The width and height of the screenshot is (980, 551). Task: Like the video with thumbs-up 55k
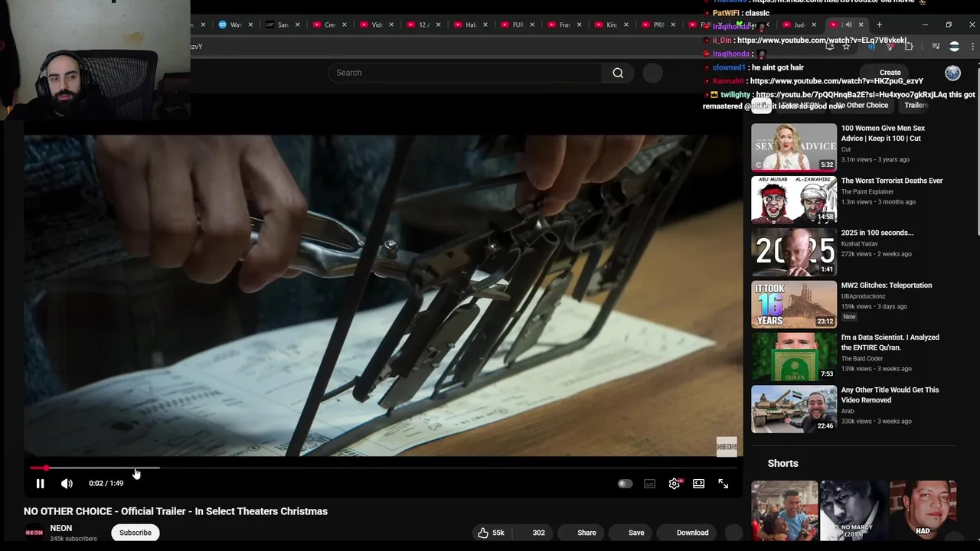click(491, 533)
